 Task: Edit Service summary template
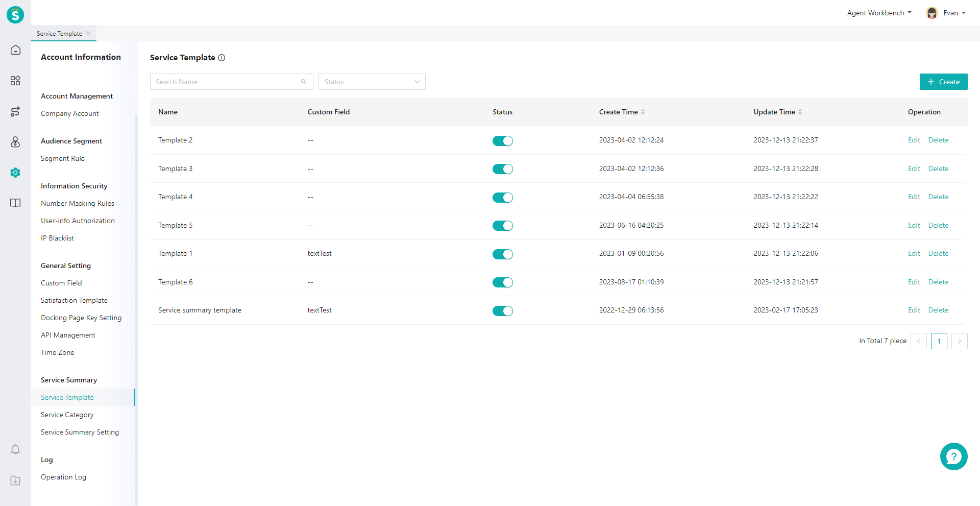914,310
